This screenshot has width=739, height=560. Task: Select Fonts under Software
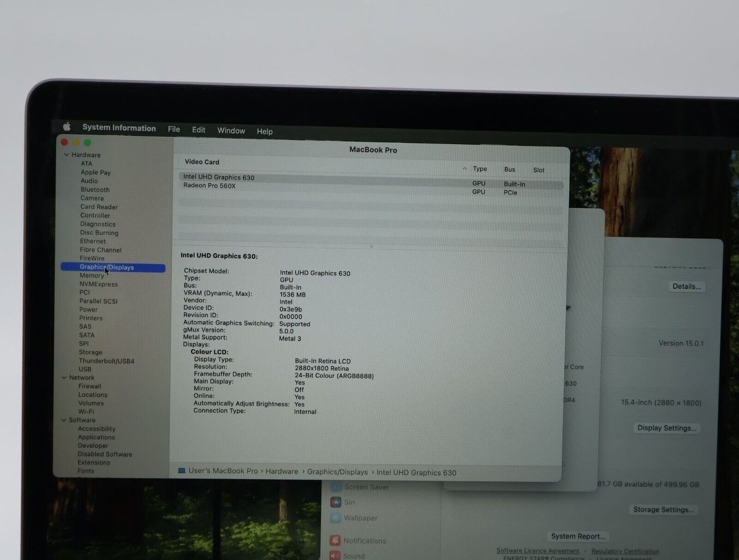click(86, 471)
